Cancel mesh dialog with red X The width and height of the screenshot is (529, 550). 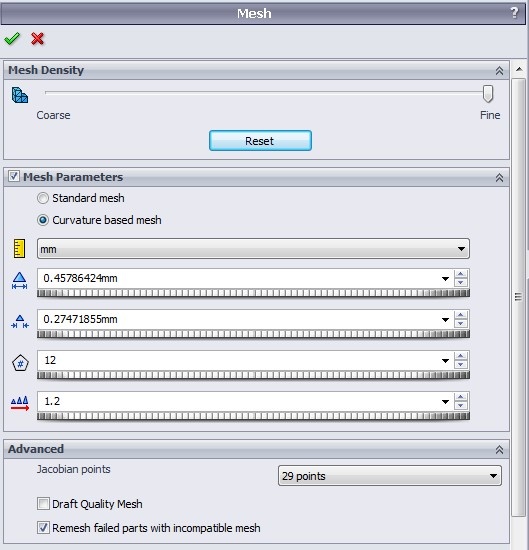click(x=37, y=39)
